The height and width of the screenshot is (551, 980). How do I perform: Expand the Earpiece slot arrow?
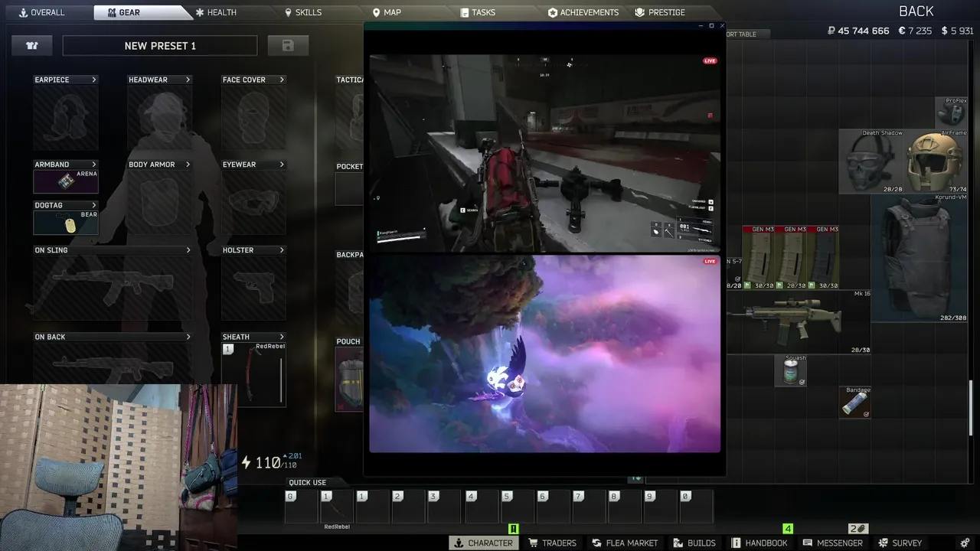click(94, 80)
